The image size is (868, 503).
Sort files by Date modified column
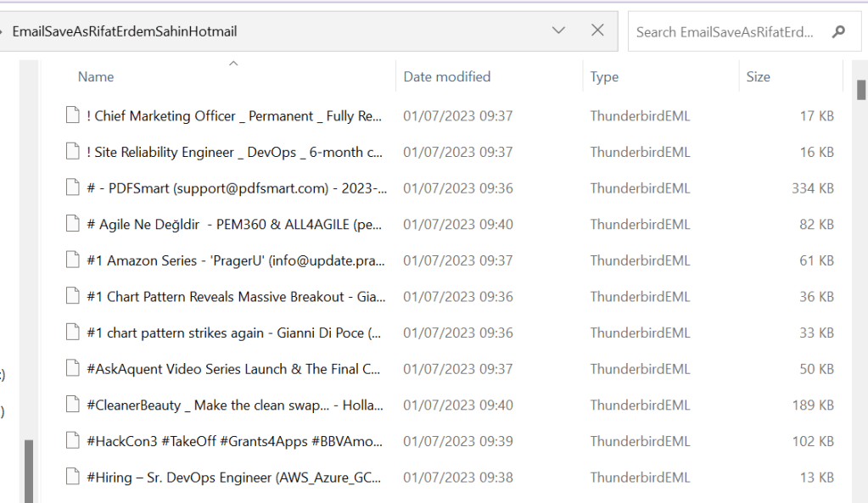coord(447,77)
